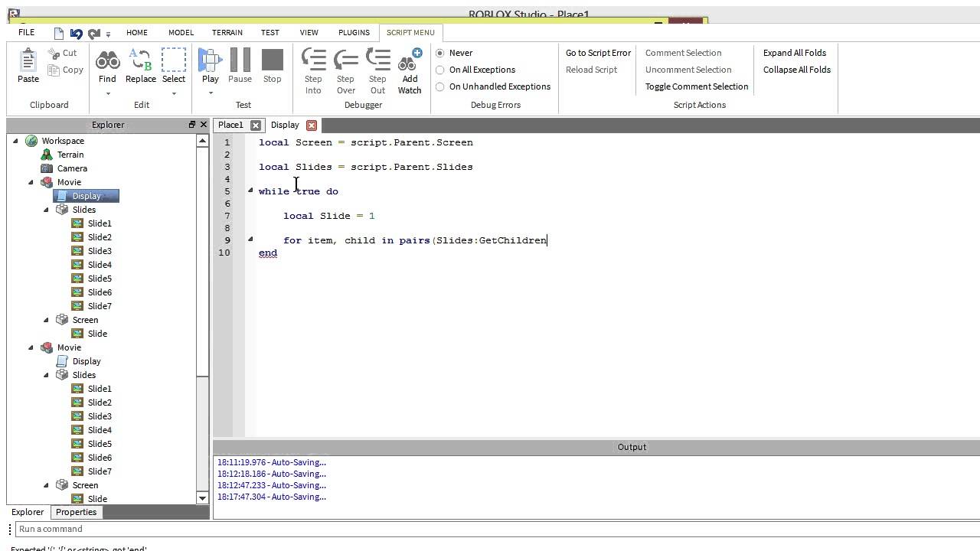Click the Explorer scrollbar down arrow
Image resolution: width=980 pixels, height=551 pixels.
[203, 498]
